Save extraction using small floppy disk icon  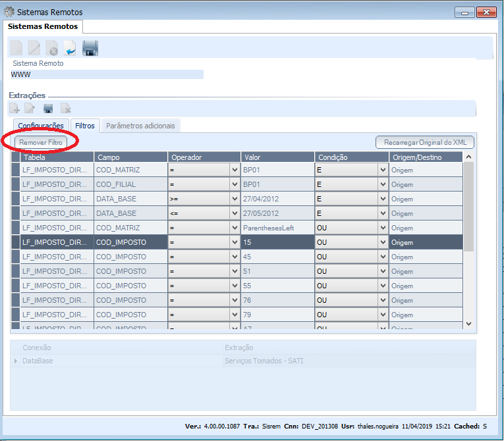(x=48, y=109)
